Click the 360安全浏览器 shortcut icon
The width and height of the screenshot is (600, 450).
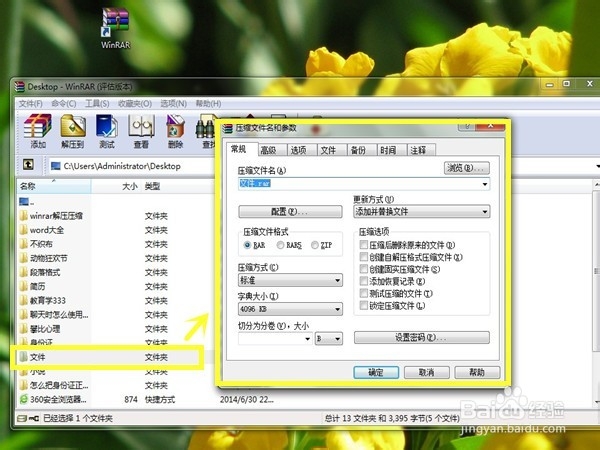point(24,399)
